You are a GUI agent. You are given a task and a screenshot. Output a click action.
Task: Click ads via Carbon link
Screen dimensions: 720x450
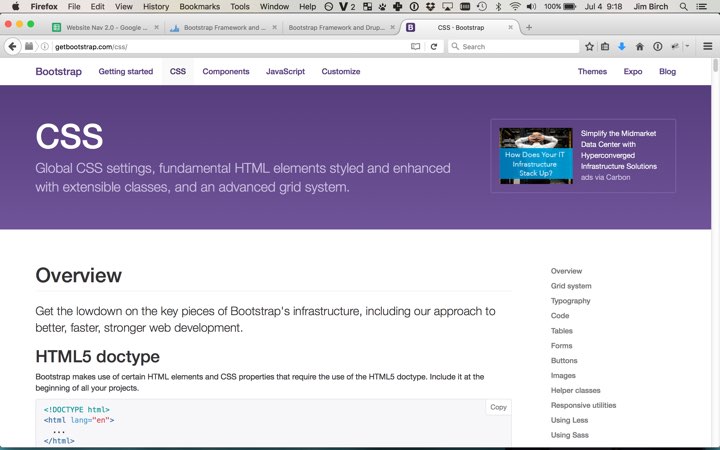point(605,177)
